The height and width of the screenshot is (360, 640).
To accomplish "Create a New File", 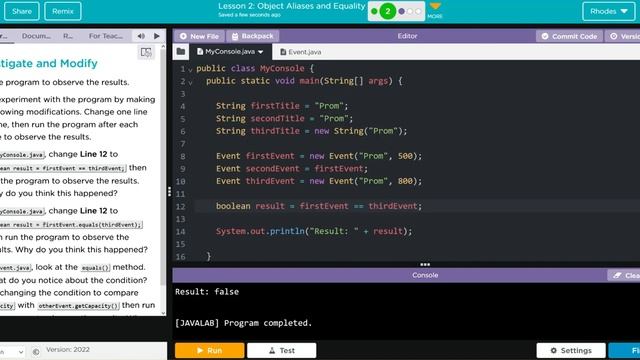I will coord(199,36).
